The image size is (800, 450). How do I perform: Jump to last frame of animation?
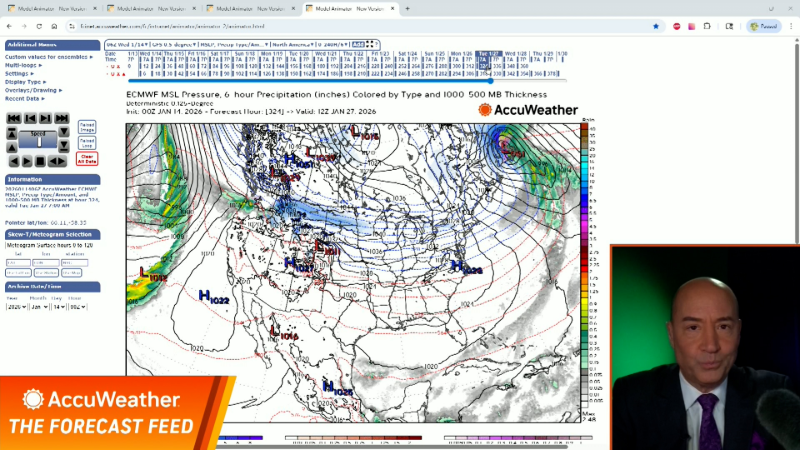(x=62, y=118)
